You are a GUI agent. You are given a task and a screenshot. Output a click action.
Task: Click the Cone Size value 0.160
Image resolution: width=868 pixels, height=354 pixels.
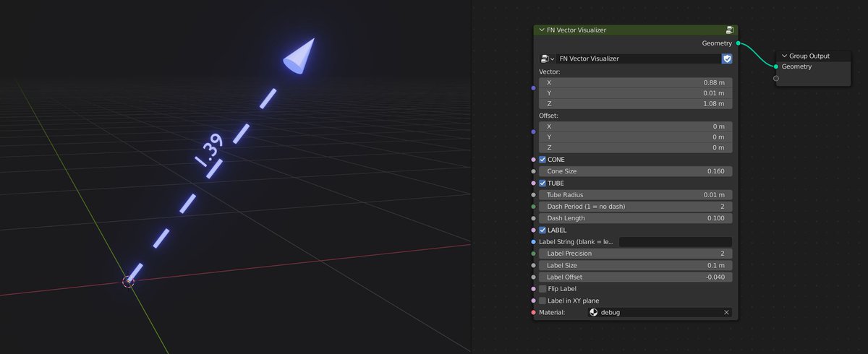(x=635, y=171)
